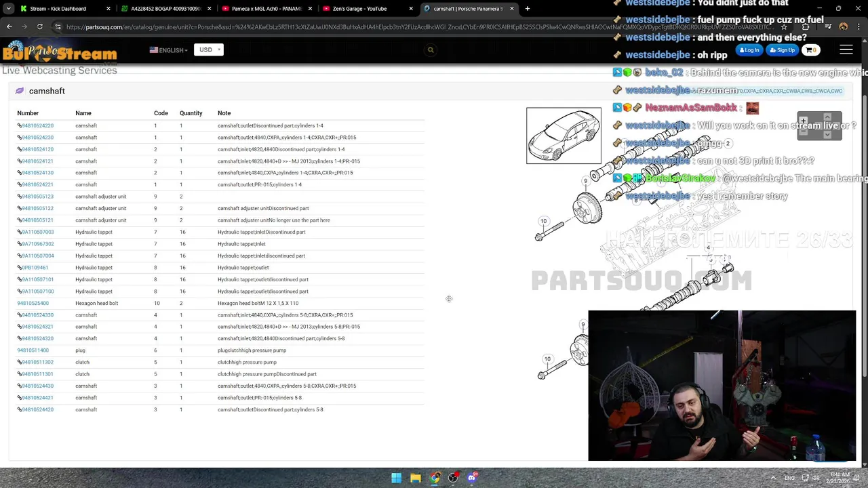Open the site information icon in address bar
The image size is (868, 488).
58,27
